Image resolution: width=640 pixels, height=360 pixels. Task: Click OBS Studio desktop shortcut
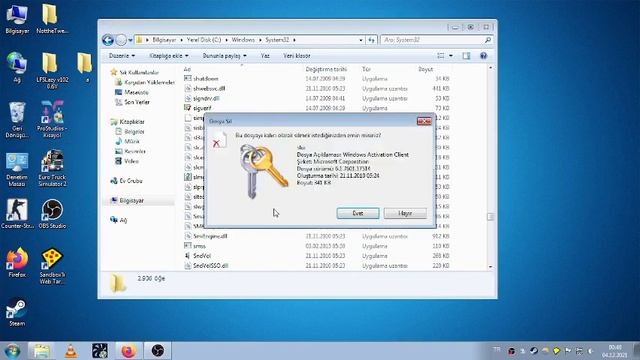click(52, 213)
